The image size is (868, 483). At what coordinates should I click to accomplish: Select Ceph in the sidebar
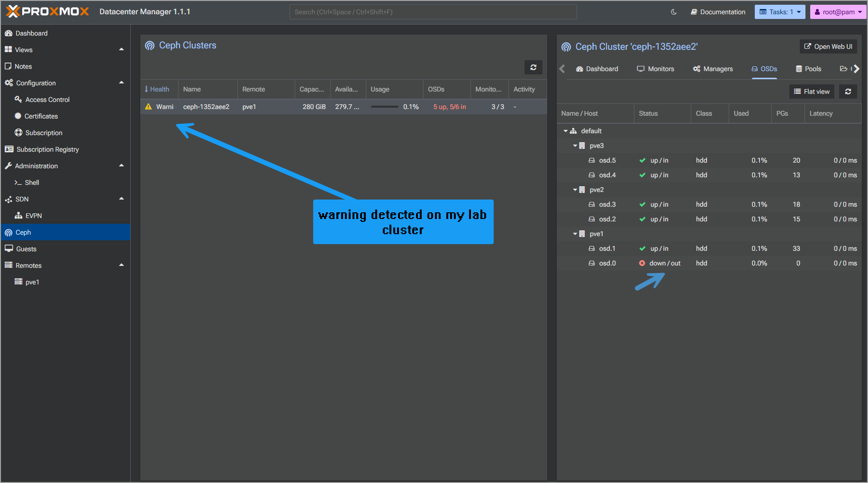pyautogui.click(x=65, y=232)
